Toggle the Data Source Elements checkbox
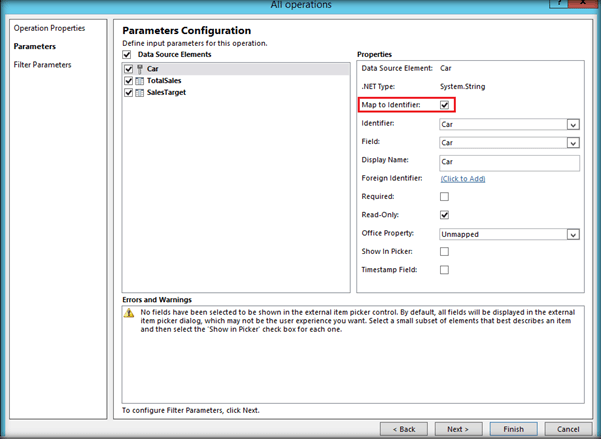 pos(127,55)
